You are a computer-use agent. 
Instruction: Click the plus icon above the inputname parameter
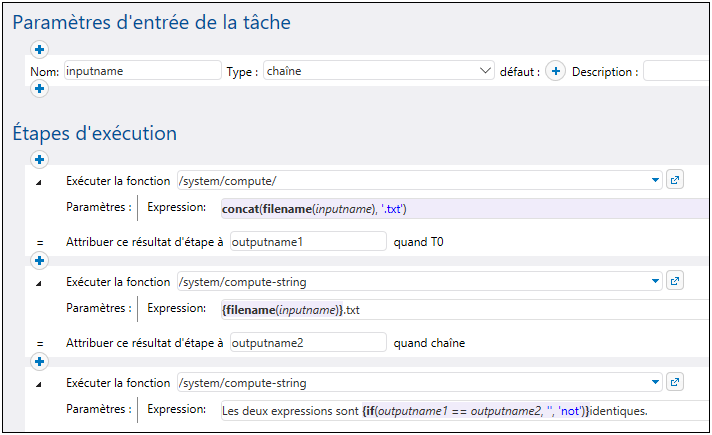[x=40, y=50]
